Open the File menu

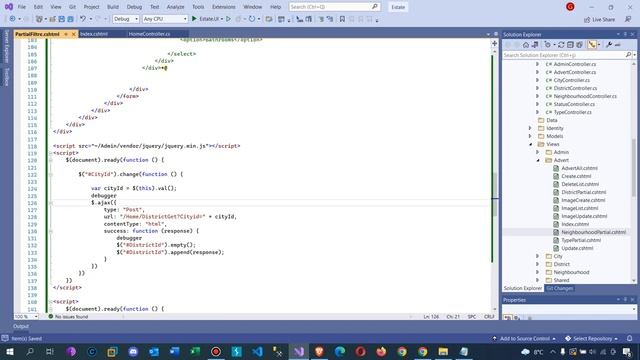(x=22, y=7)
